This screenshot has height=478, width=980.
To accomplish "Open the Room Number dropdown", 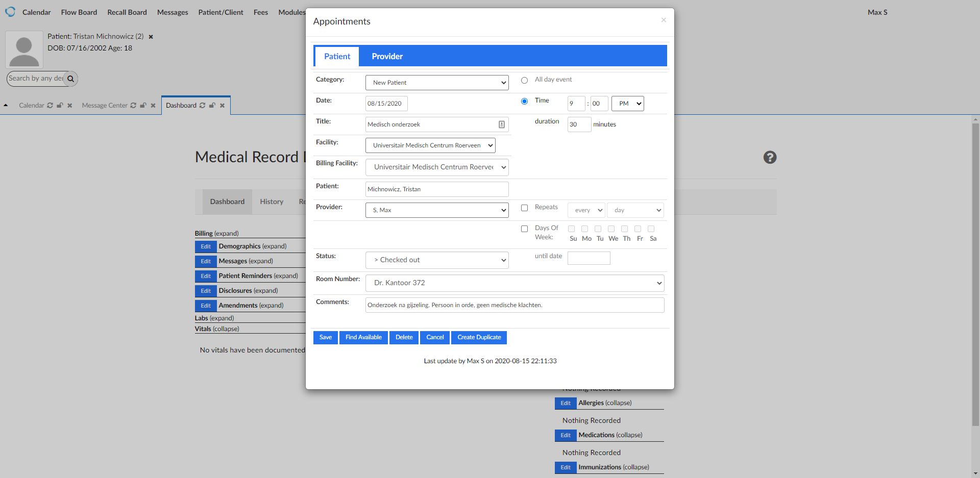I will pos(514,283).
